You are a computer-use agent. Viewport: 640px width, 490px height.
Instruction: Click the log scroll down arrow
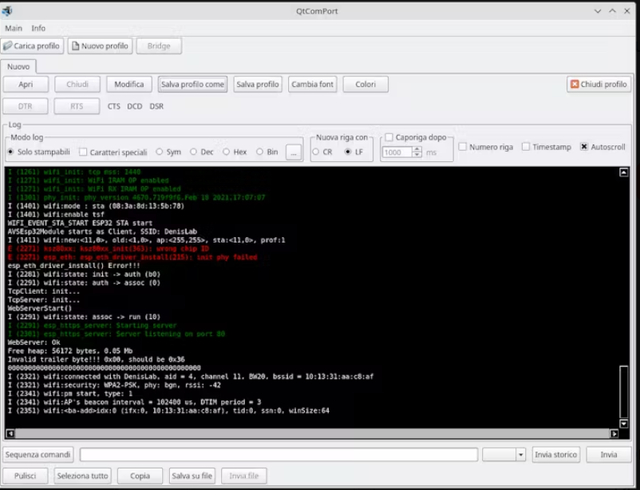click(x=624, y=423)
